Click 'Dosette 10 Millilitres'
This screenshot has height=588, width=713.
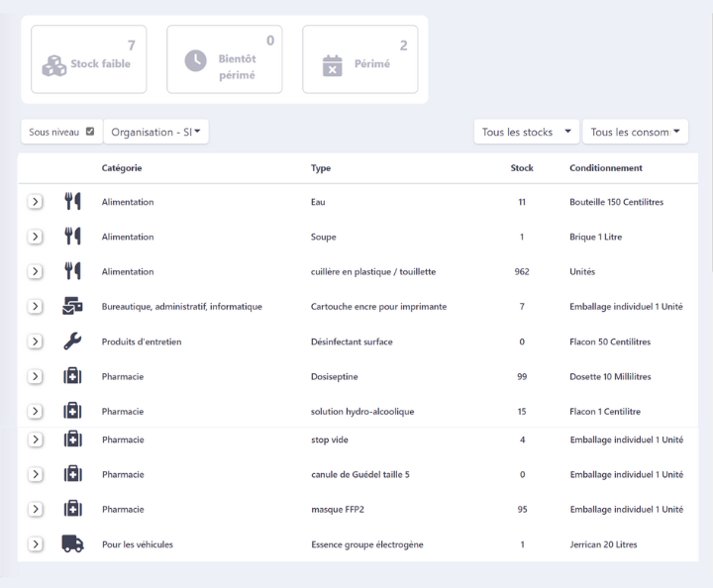[610, 377]
